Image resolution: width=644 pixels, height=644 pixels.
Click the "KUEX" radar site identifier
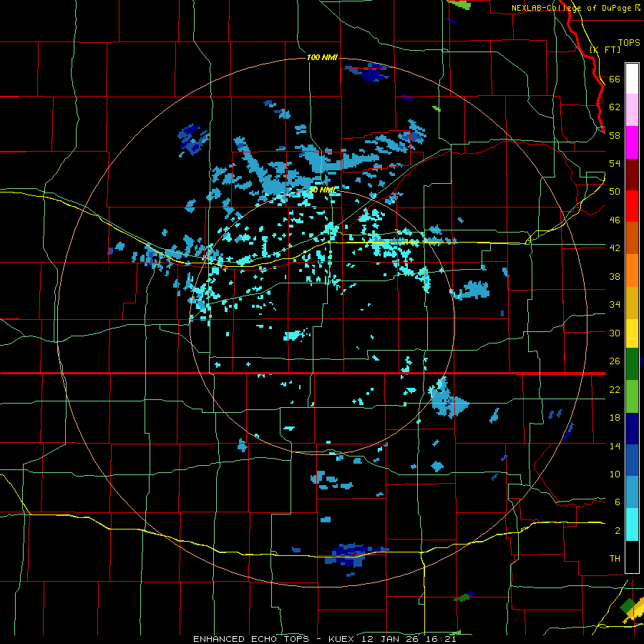click(x=343, y=639)
